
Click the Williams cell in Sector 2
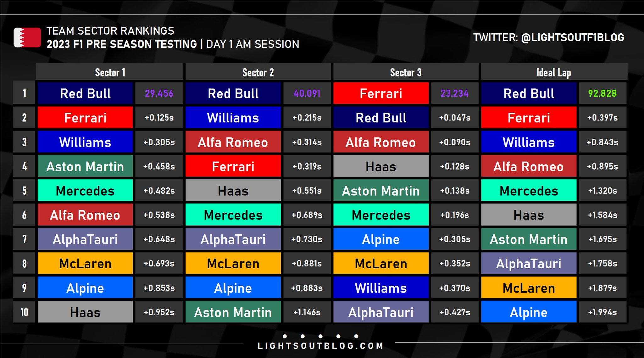[x=233, y=118]
